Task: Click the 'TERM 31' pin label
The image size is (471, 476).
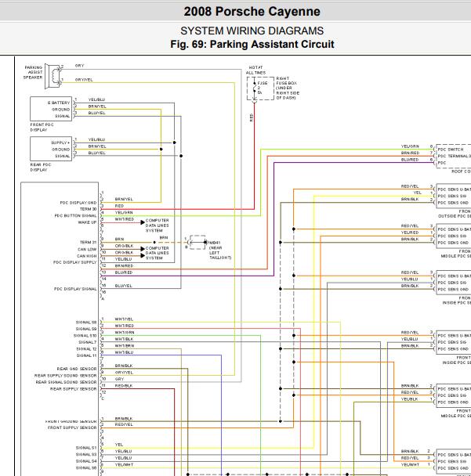Action: (88, 242)
